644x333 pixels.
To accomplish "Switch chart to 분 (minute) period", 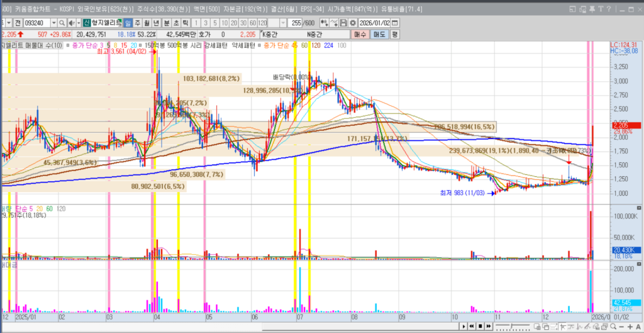I will pyautogui.click(x=167, y=23).
